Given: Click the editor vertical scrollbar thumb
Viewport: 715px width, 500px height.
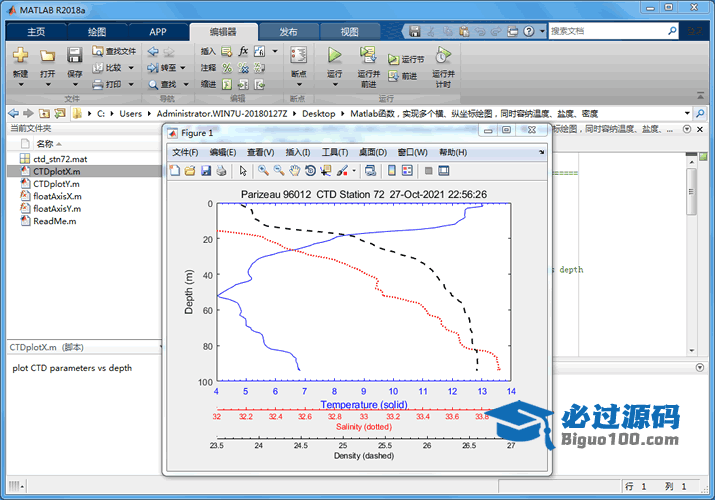Looking at the screenshot, I should [x=691, y=192].
